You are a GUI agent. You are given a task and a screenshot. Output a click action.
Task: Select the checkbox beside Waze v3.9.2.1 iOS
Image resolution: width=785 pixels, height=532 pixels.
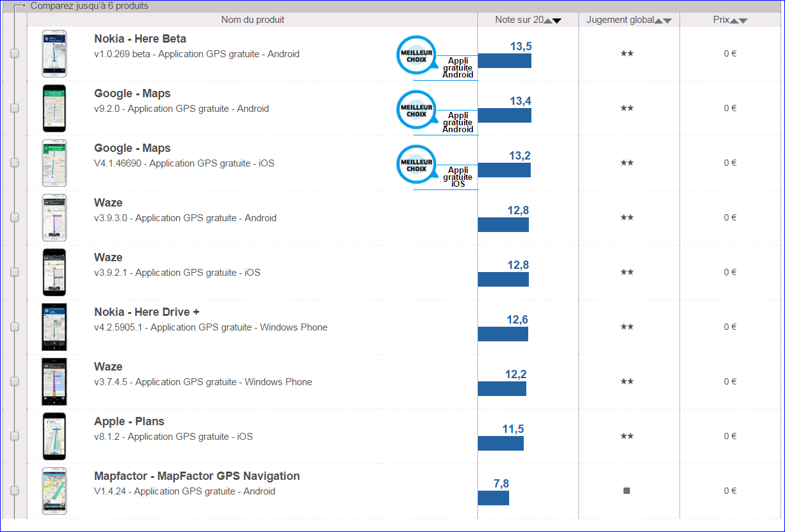click(15, 273)
